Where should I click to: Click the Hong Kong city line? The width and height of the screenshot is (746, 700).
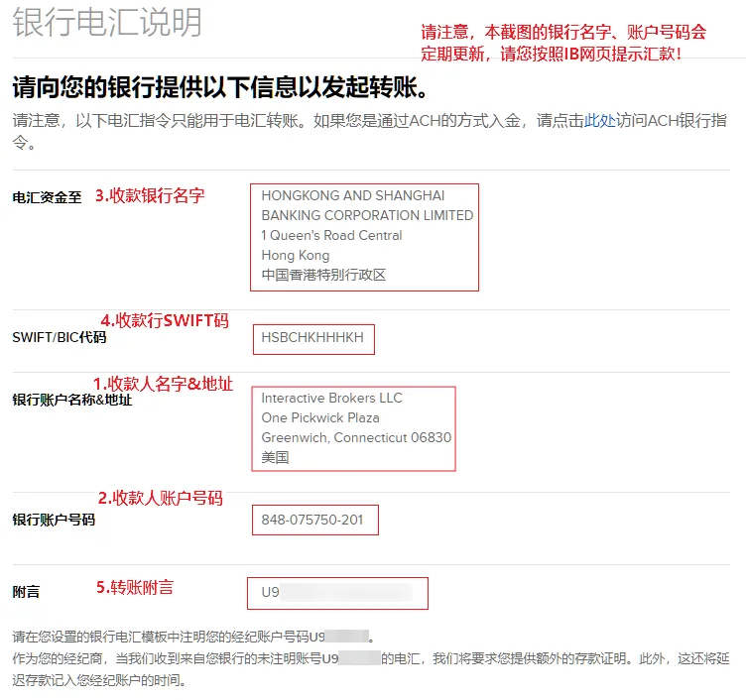(296, 256)
